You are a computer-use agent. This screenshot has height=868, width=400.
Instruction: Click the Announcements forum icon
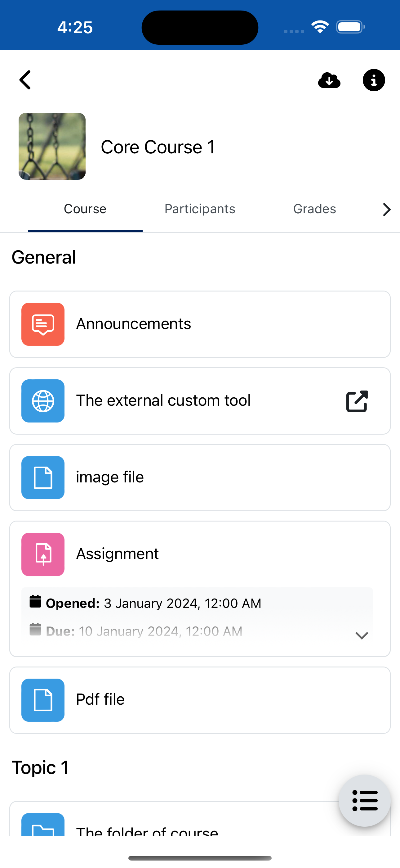tap(43, 324)
